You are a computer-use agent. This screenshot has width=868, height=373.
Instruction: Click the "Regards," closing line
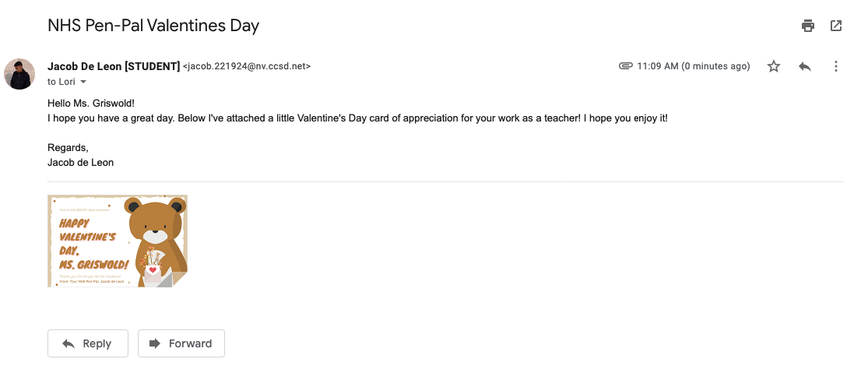click(x=68, y=147)
